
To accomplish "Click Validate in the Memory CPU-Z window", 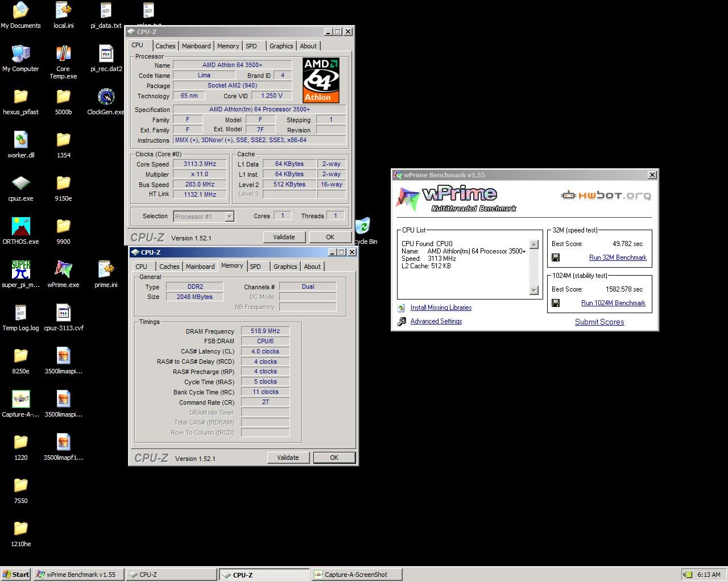I will click(288, 458).
